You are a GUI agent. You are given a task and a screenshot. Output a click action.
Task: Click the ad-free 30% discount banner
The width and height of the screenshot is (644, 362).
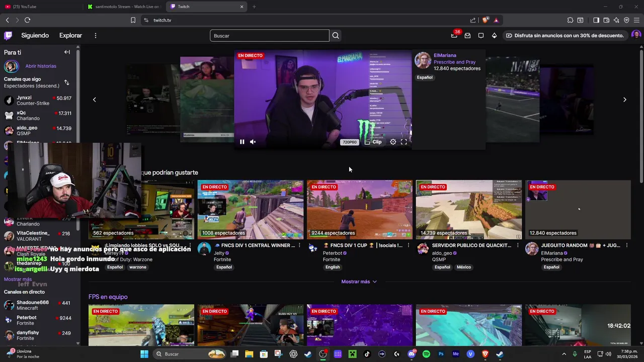tap(565, 36)
